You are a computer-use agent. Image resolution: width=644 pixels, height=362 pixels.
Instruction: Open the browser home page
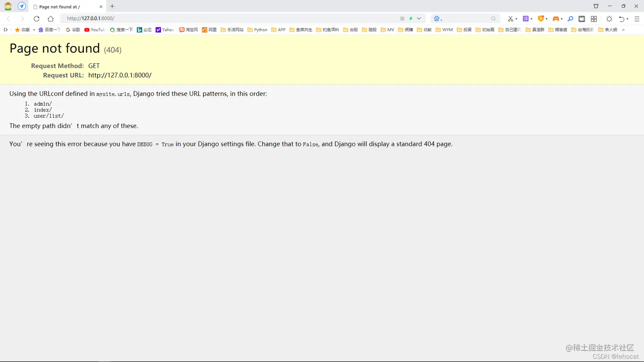pos(51,19)
